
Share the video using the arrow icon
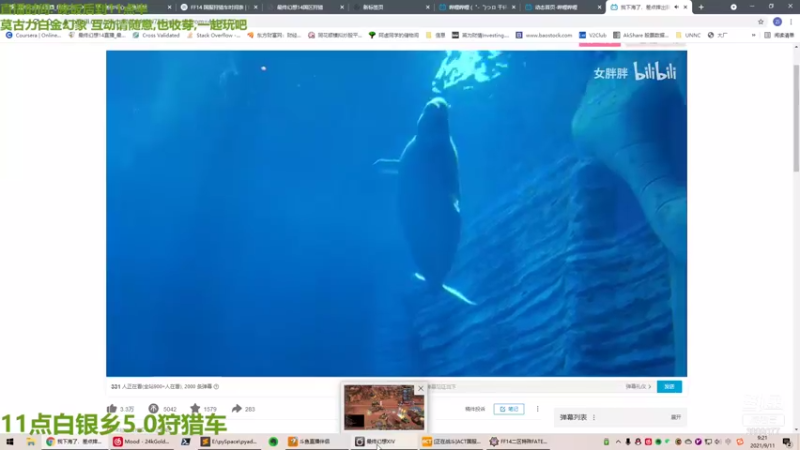pyautogui.click(x=236, y=408)
